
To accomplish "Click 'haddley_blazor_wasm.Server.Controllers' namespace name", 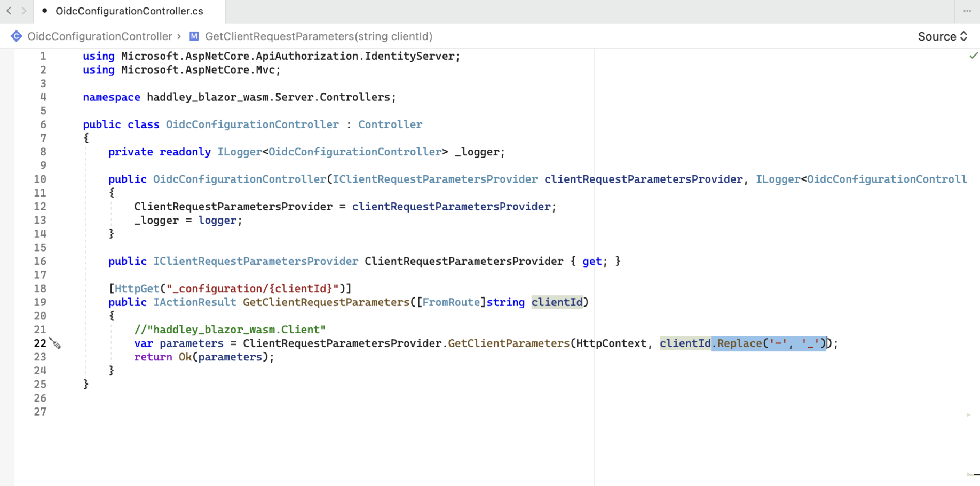I will pos(268,97).
